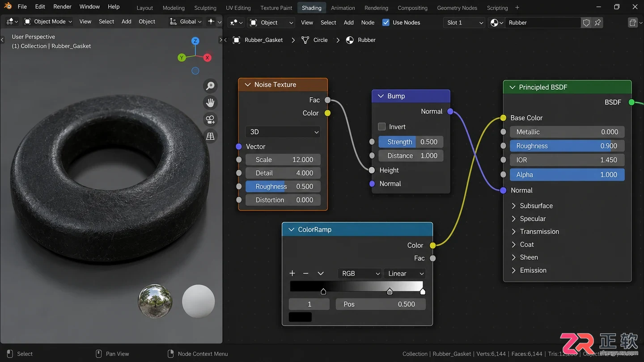Screen dimensions: 644x362
Task: Switch to the Geometry Nodes tab
Action: click(x=457, y=8)
